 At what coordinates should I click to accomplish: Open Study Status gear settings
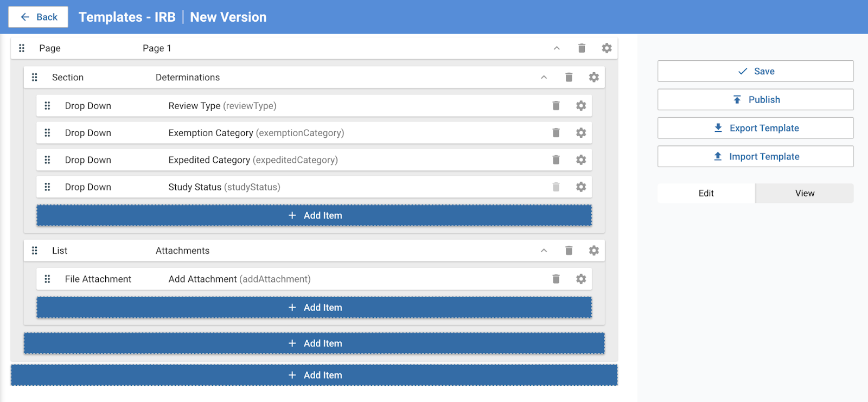(x=581, y=187)
